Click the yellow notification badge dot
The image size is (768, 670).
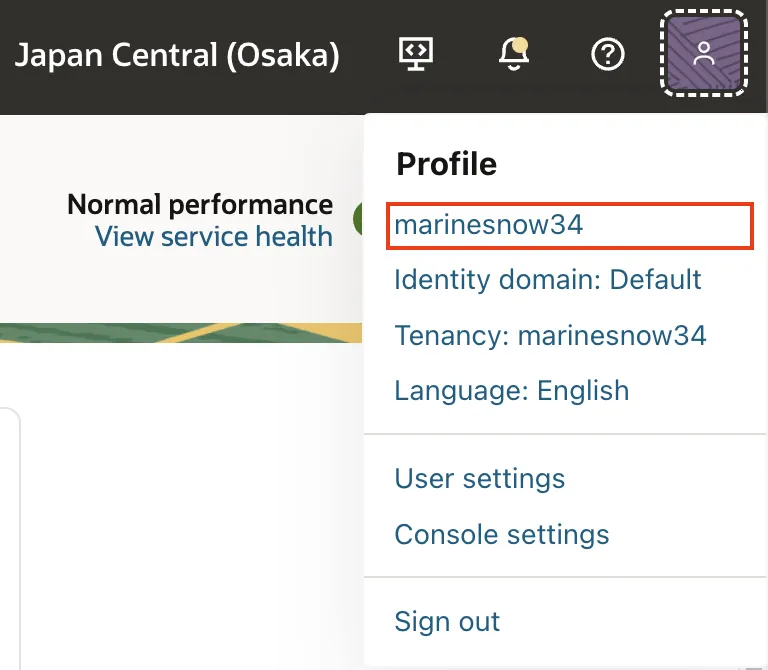point(521,44)
